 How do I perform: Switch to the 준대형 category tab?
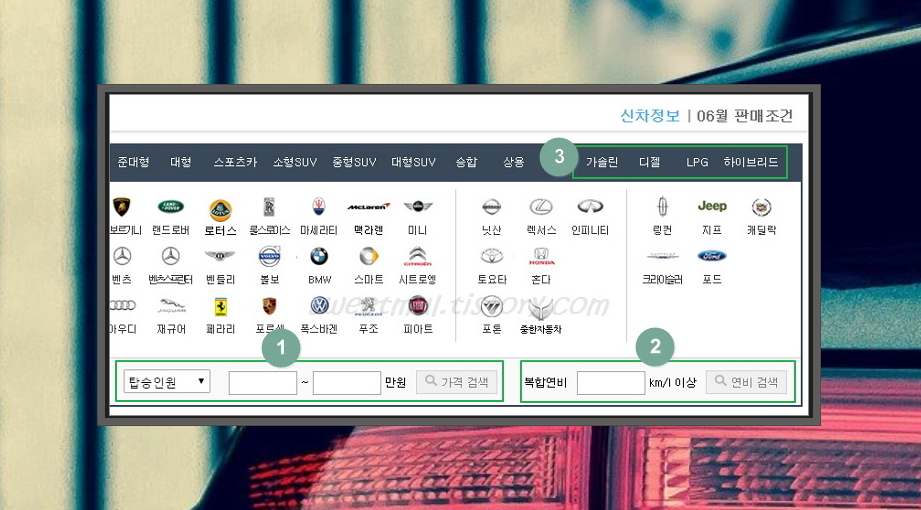133,162
